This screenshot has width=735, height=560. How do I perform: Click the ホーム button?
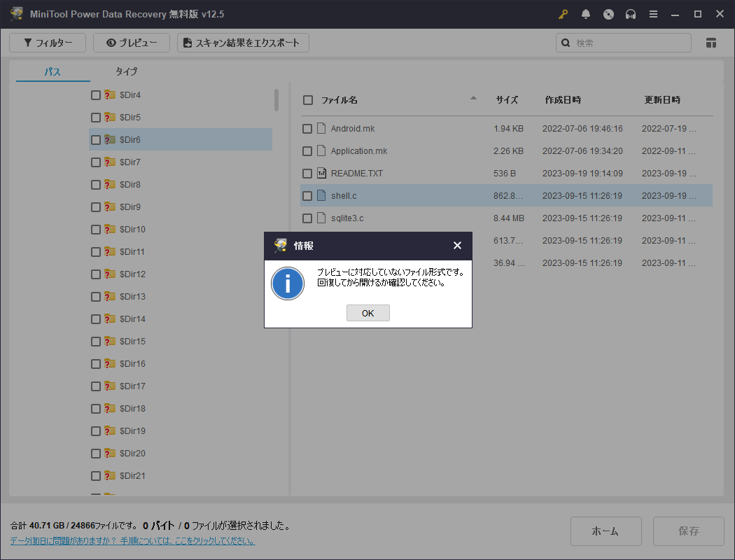pos(605,531)
